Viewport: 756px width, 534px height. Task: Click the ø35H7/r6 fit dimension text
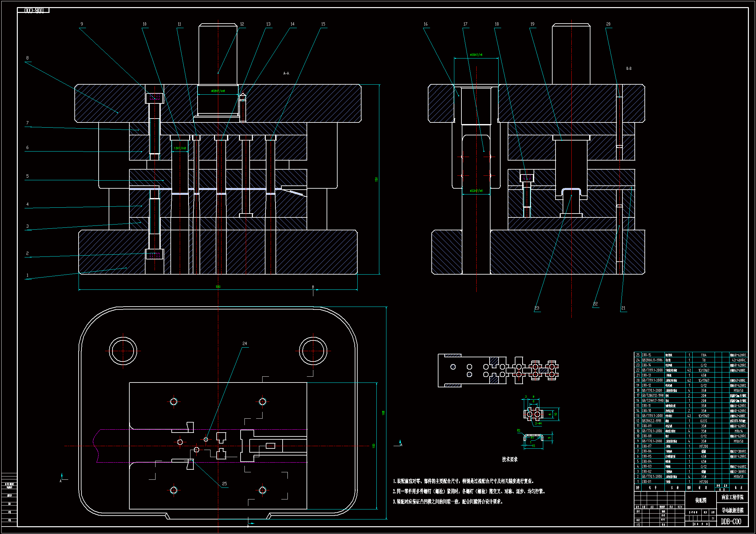476,55
